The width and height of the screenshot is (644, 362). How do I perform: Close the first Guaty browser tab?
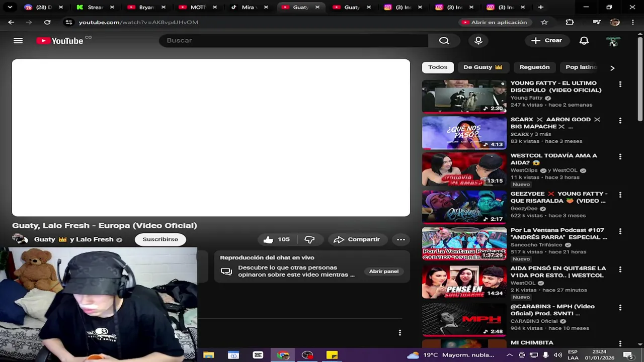click(x=317, y=7)
